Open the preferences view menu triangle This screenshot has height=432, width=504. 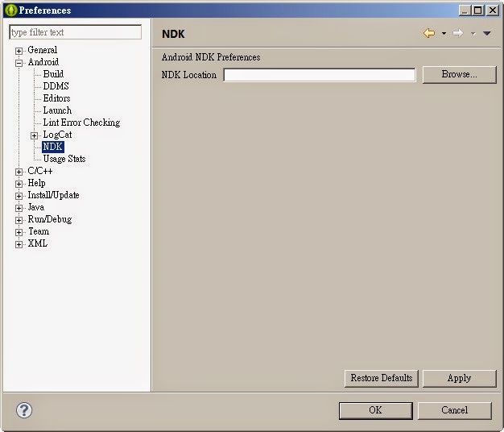[x=486, y=34]
